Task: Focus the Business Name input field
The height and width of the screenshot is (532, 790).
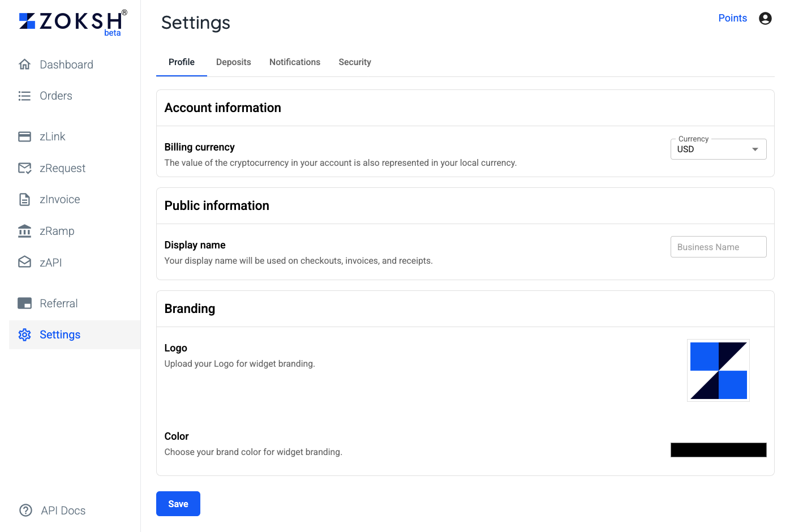Action: [718, 247]
